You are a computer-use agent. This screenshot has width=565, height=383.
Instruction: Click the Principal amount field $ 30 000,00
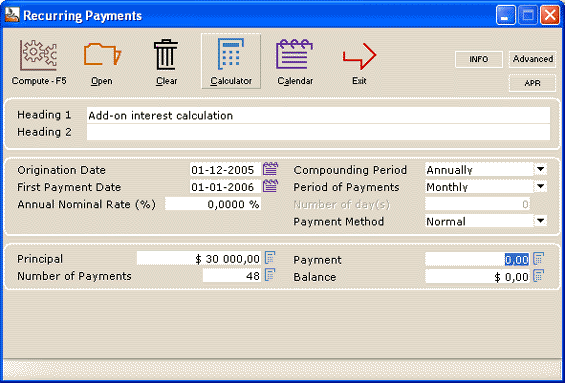[199, 258]
